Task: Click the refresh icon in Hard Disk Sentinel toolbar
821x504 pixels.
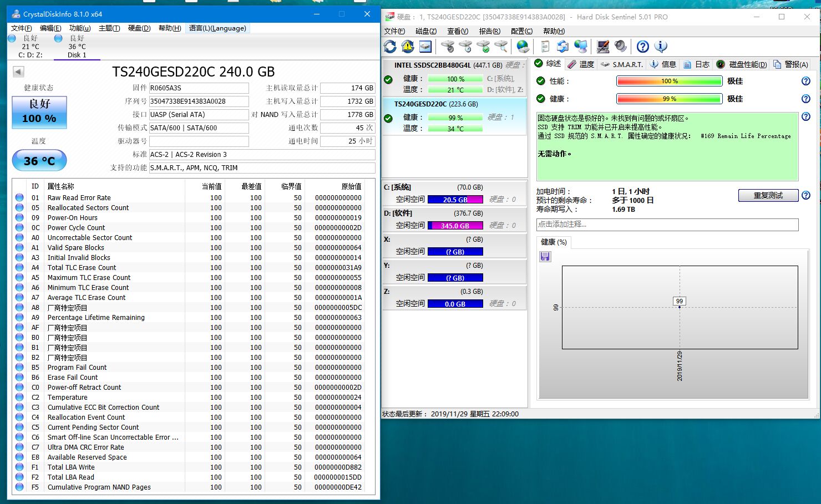Action: click(x=390, y=47)
